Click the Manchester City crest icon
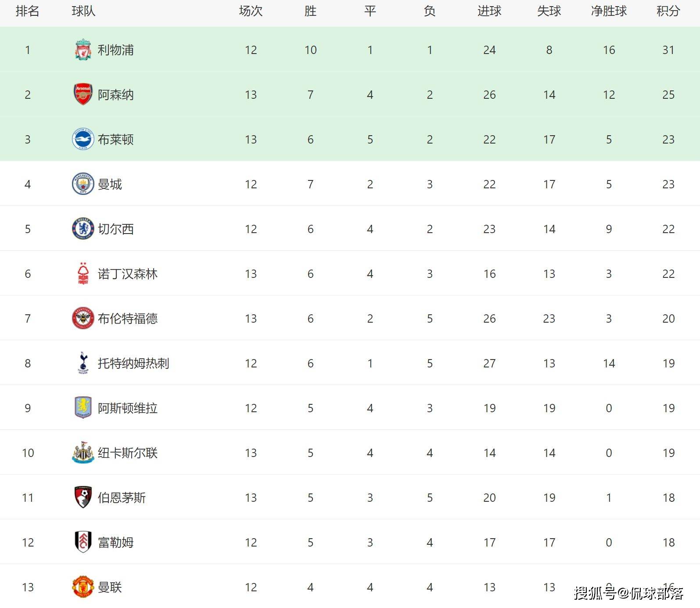Image resolution: width=700 pixels, height=608 pixels. 83,184
